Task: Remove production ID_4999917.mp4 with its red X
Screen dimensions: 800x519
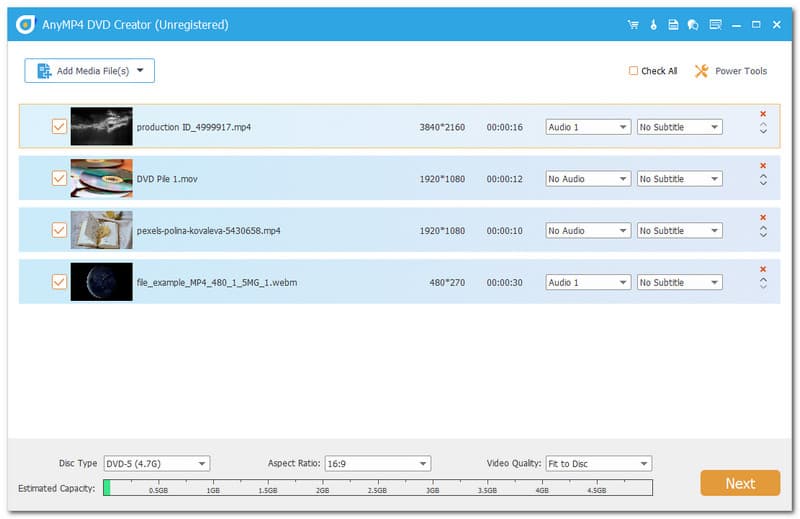Action: click(763, 114)
